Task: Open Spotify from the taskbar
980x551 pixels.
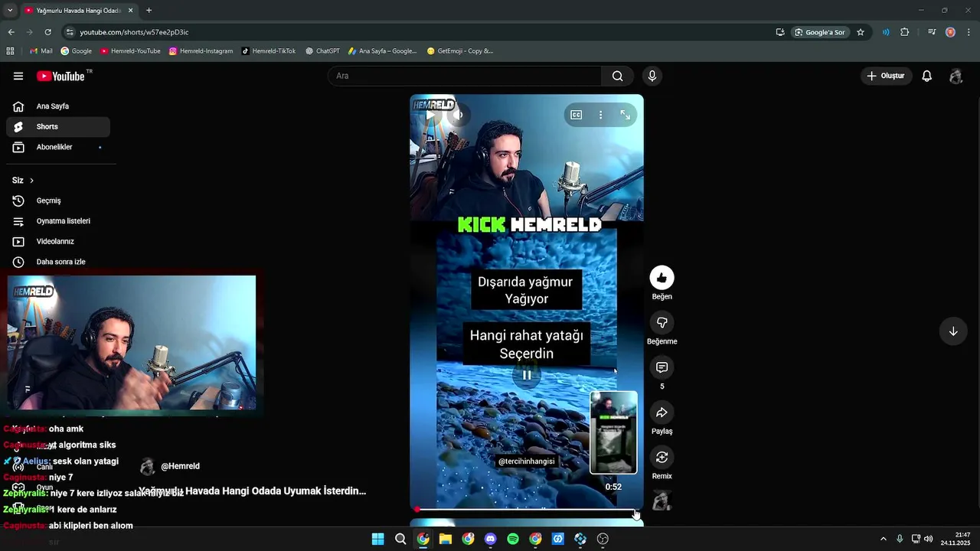Action: click(513, 539)
